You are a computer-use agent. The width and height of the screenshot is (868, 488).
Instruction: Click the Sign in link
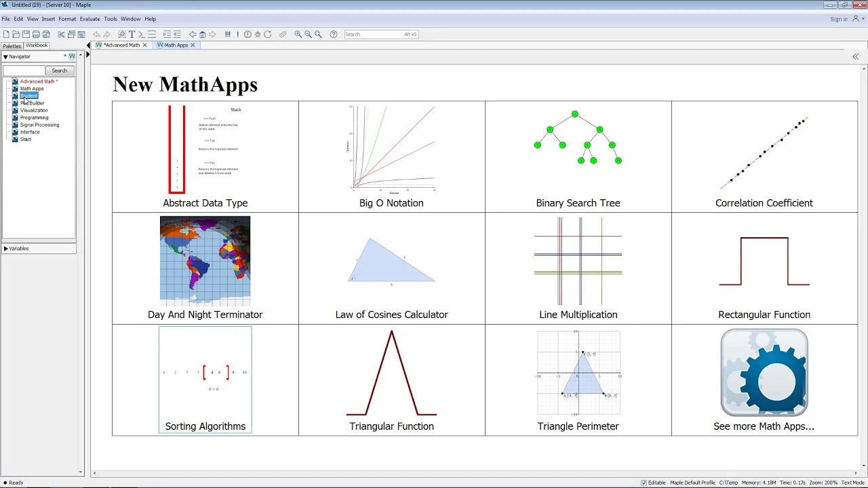click(839, 19)
